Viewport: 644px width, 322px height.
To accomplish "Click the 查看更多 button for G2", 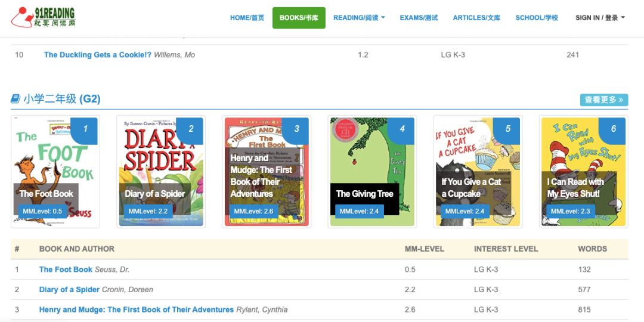I will coord(603,100).
